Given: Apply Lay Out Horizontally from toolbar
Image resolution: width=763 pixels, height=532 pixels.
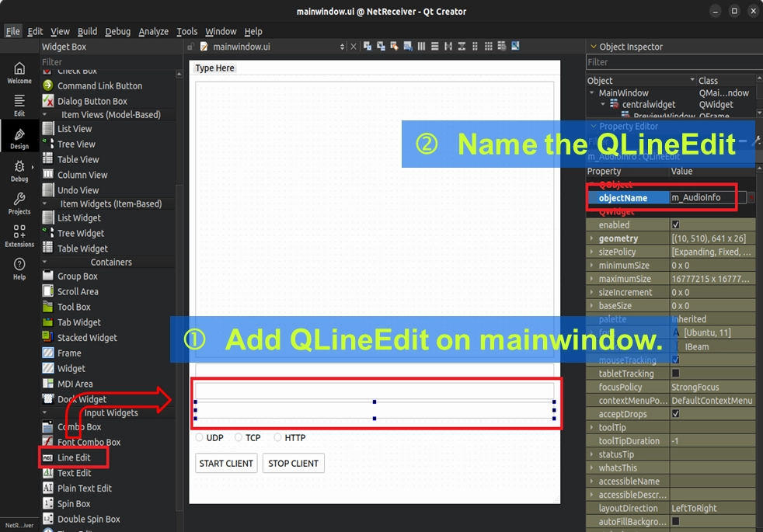Looking at the screenshot, I should (x=421, y=46).
